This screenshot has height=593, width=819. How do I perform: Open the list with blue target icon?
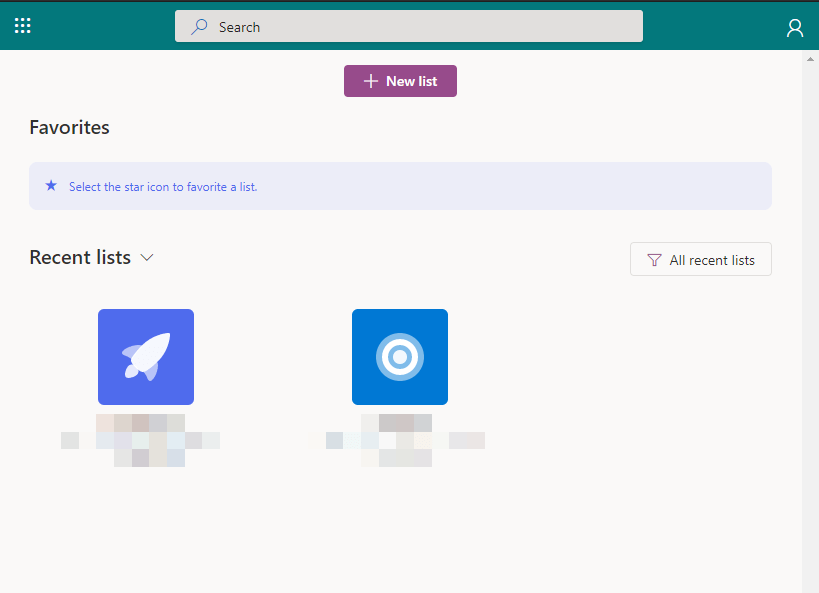[400, 357]
